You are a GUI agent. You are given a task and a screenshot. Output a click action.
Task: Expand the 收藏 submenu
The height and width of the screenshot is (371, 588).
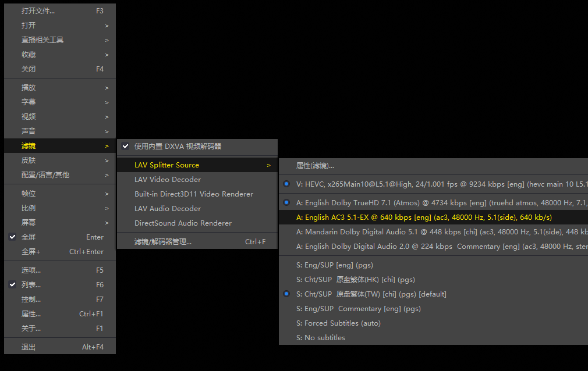click(59, 55)
